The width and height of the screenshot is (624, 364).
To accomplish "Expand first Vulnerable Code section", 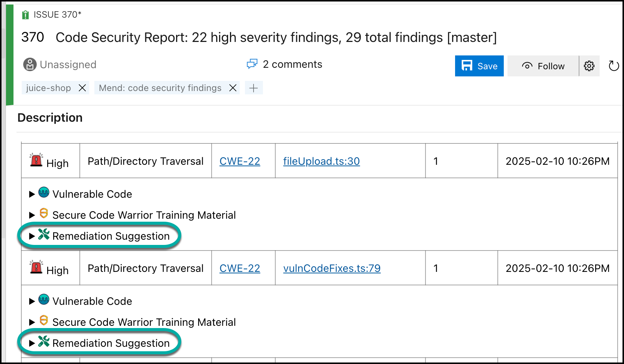I will 32,194.
